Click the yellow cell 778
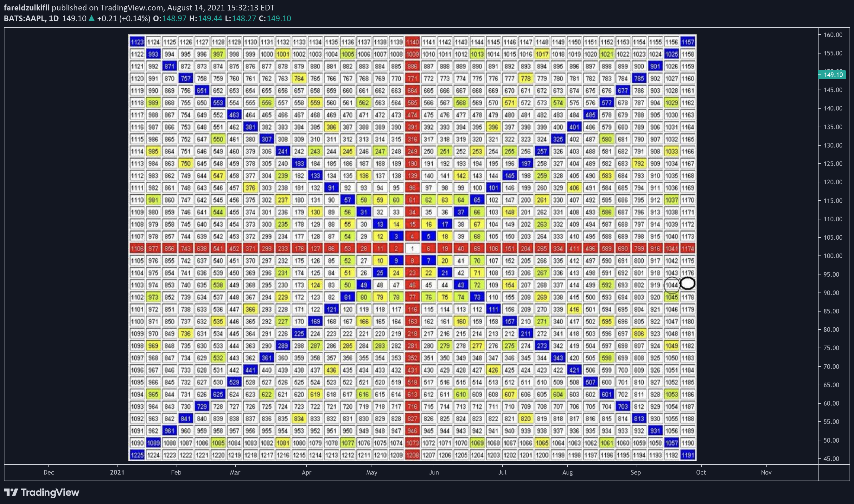Screen dimensions: 854x504 tap(526, 79)
